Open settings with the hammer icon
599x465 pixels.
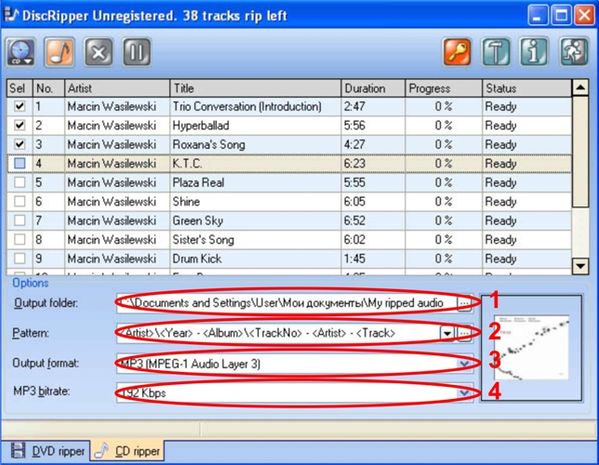(495, 52)
